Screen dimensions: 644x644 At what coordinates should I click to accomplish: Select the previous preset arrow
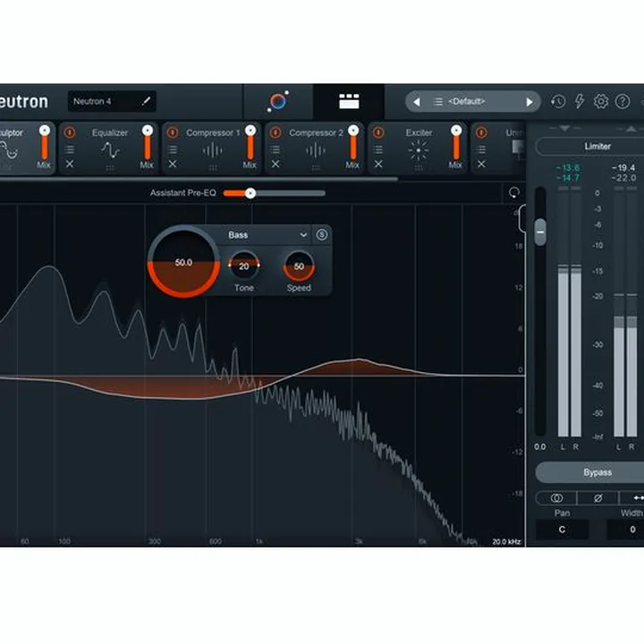417,102
